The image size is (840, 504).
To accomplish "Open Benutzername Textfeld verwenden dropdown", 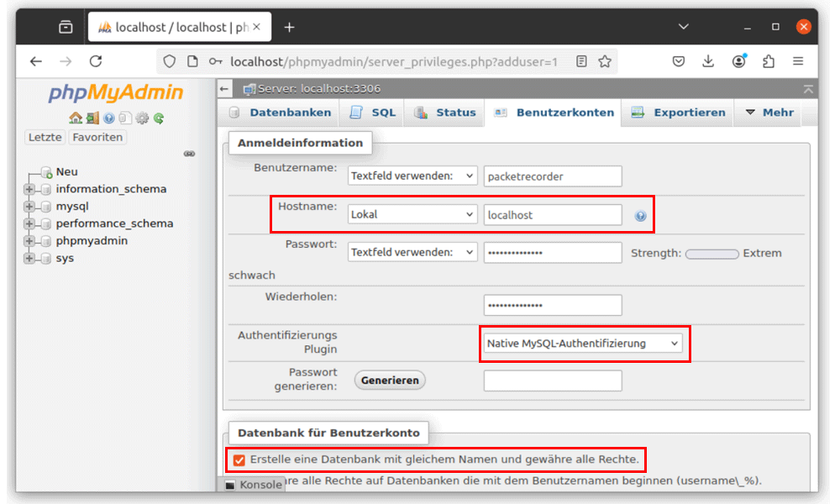I will click(412, 176).
